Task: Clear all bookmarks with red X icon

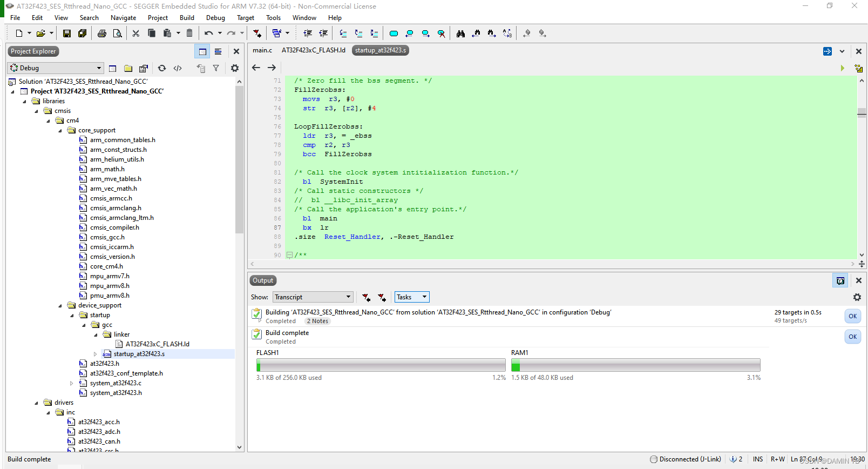Action: 441,33
